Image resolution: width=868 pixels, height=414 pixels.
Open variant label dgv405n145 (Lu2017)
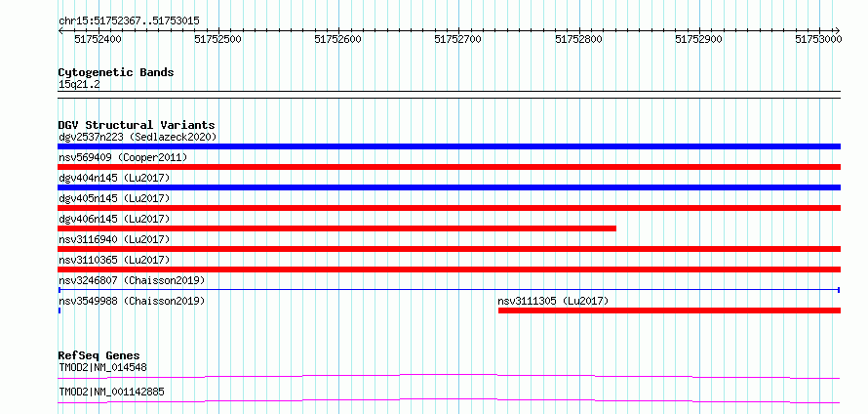(114, 198)
